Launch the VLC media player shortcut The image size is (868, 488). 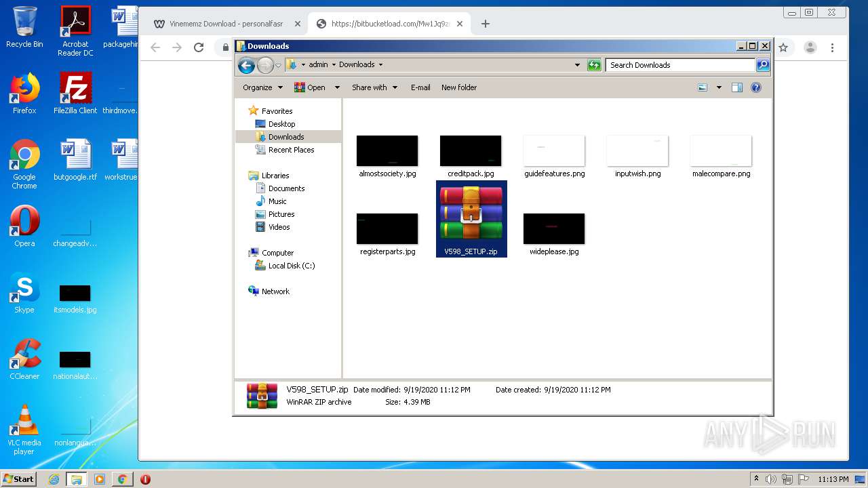[24, 430]
